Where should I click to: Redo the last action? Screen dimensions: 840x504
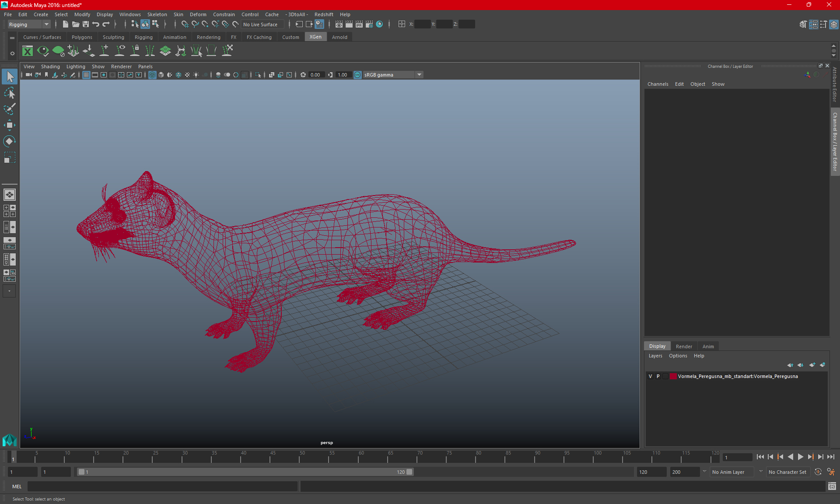click(x=105, y=24)
